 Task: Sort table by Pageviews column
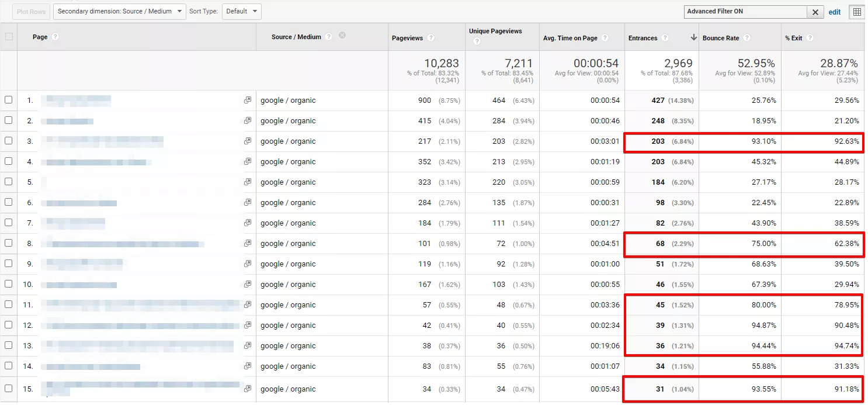(x=407, y=38)
